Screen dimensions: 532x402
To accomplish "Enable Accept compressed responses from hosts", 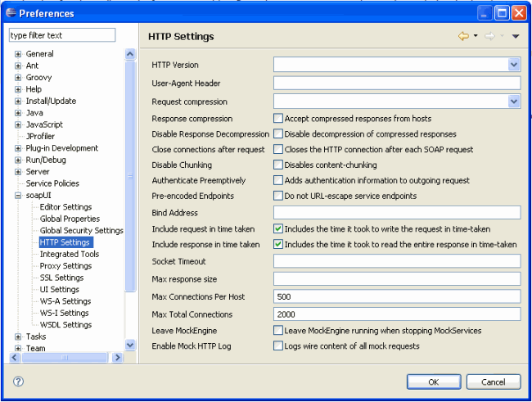I will (278, 119).
